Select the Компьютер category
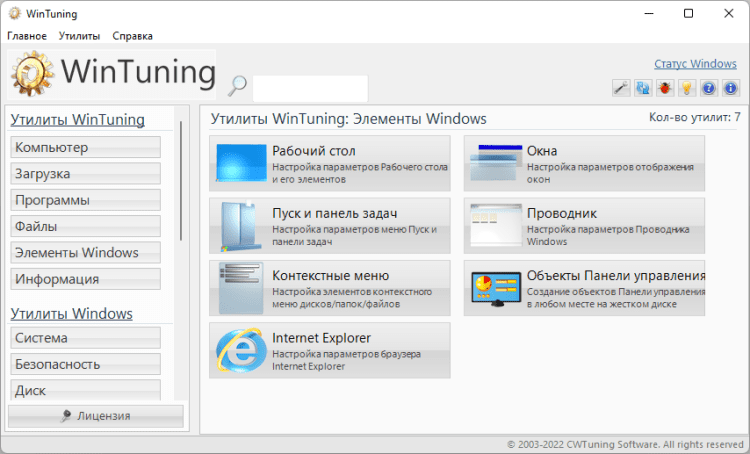750x454 pixels. [x=86, y=147]
